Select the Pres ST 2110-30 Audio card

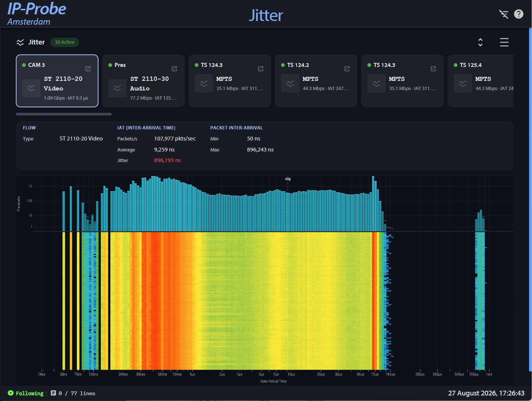coord(143,81)
